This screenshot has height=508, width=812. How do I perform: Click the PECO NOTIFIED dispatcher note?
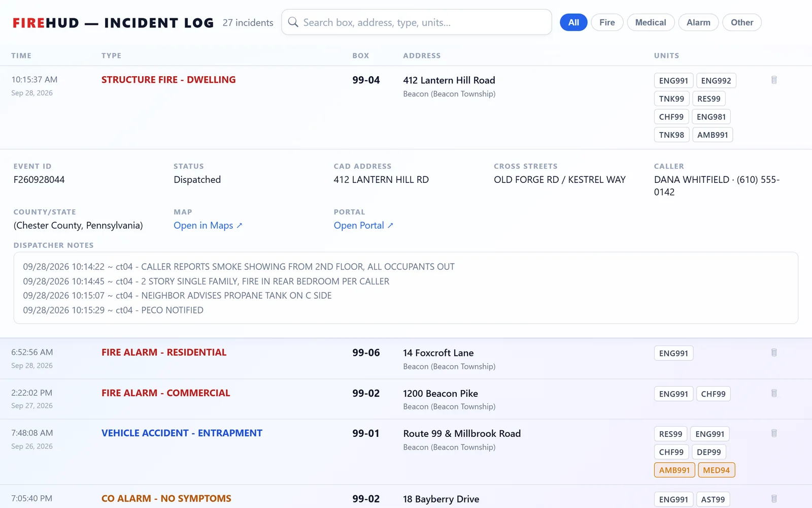[x=113, y=310]
